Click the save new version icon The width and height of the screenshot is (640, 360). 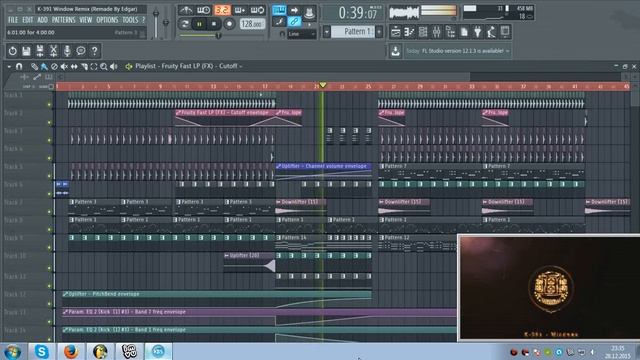(40, 51)
